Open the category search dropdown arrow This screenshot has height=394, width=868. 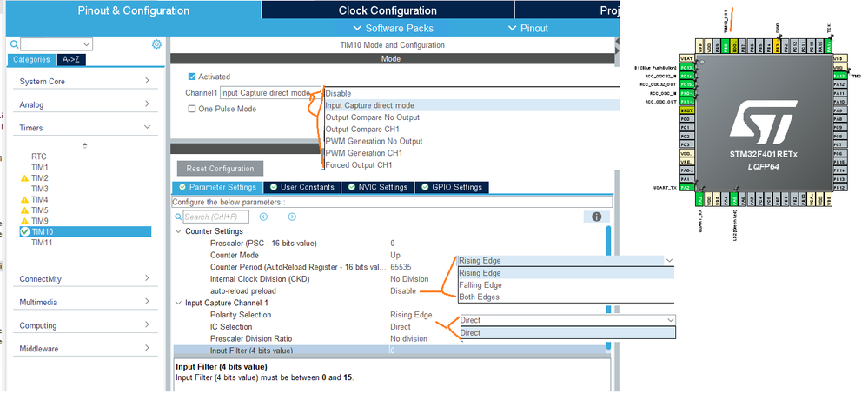pos(86,44)
